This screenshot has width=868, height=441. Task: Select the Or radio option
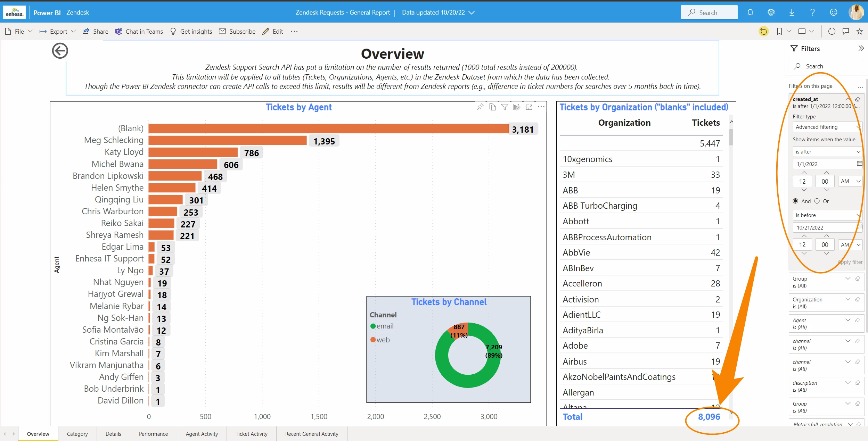(x=817, y=201)
